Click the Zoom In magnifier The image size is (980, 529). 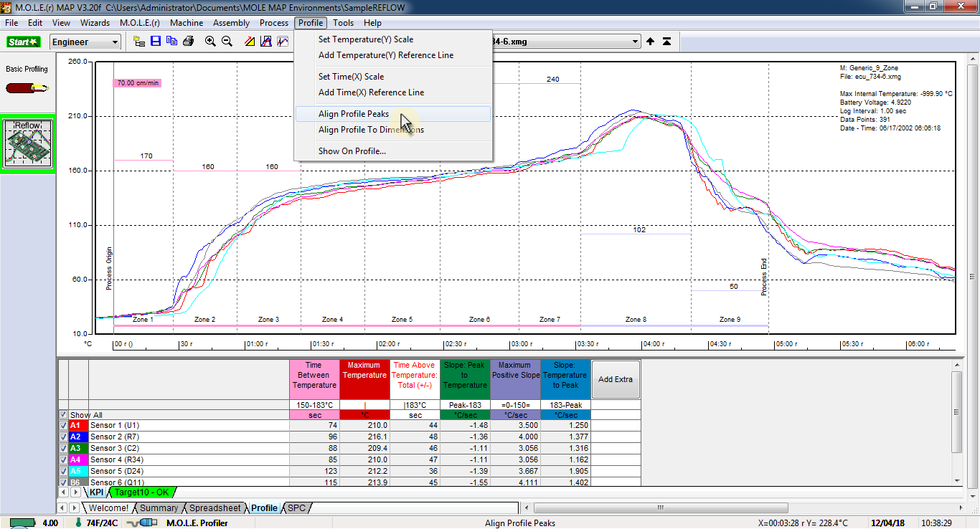click(210, 42)
